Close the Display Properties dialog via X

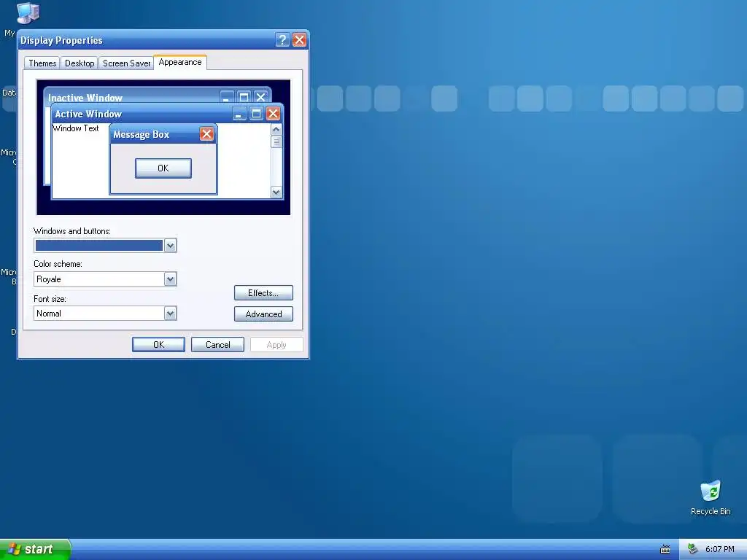[x=299, y=40]
